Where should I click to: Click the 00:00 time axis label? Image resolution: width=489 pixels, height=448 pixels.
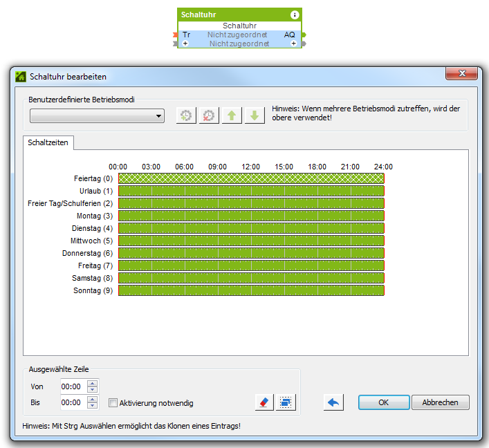[118, 167]
